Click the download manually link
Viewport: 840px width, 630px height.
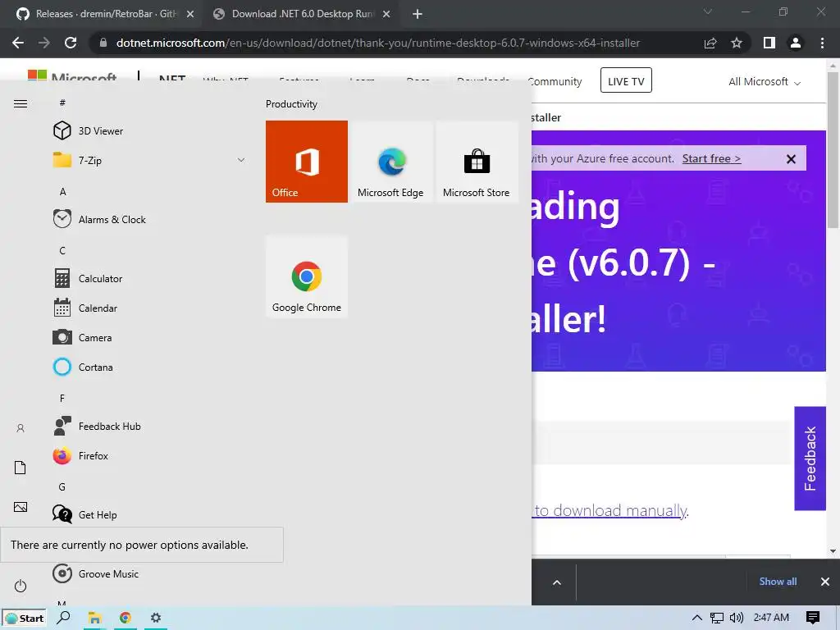tap(610, 510)
